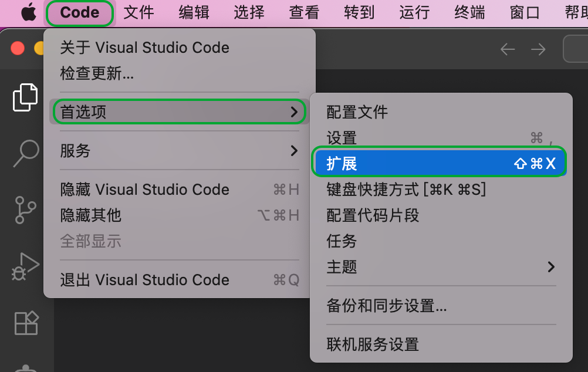Image resolution: width=588 pixels, height=372 pixels.
Task: Select 设置 menu entry
Action: tap(441, 138)
